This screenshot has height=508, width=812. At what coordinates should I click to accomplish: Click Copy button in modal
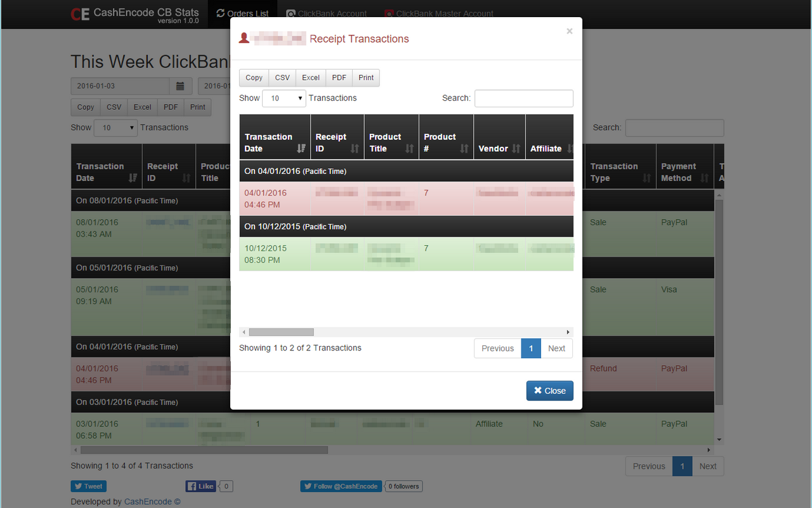point(254,77)
